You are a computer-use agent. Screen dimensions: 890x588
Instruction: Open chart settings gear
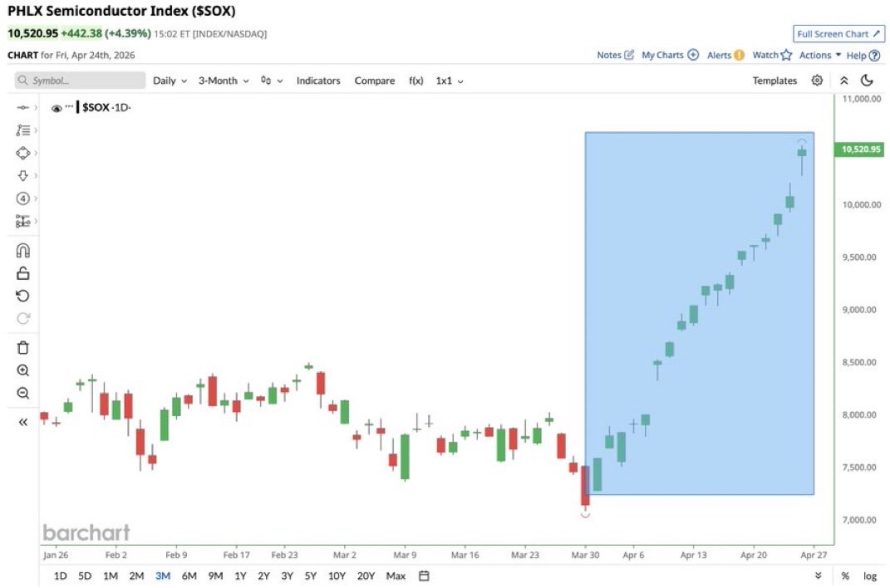click(817, 81)
